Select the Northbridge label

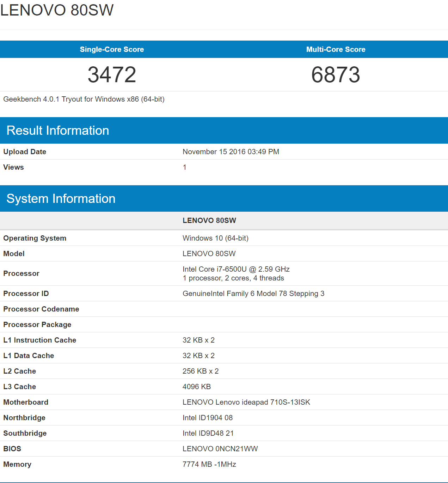tap(24, 418)
